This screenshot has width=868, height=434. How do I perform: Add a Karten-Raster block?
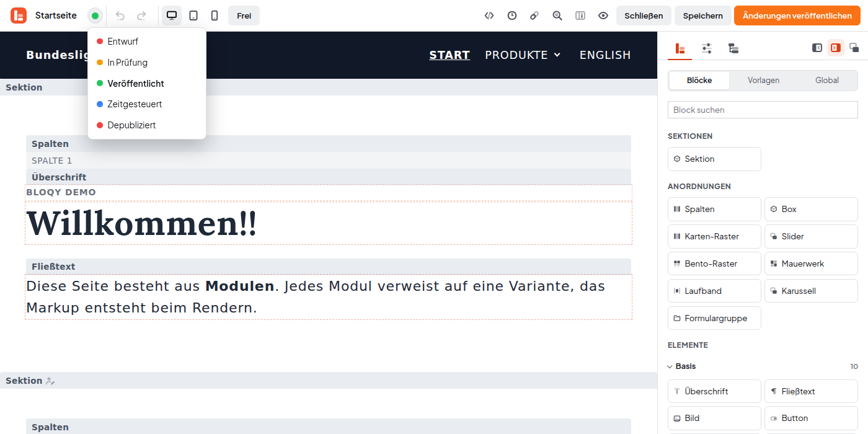pos(714,236)
